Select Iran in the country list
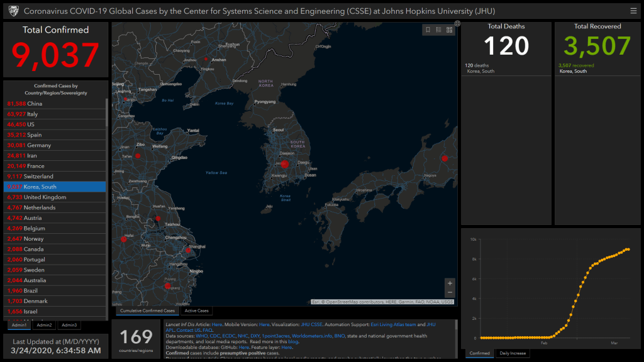 55,156
